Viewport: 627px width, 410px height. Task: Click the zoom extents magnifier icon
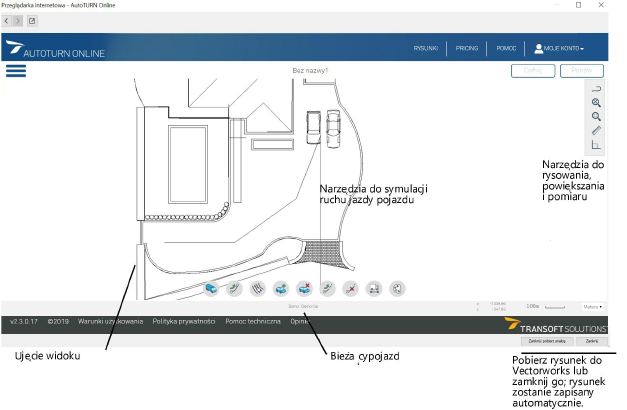pyautogui.click(x=596, y=103)
